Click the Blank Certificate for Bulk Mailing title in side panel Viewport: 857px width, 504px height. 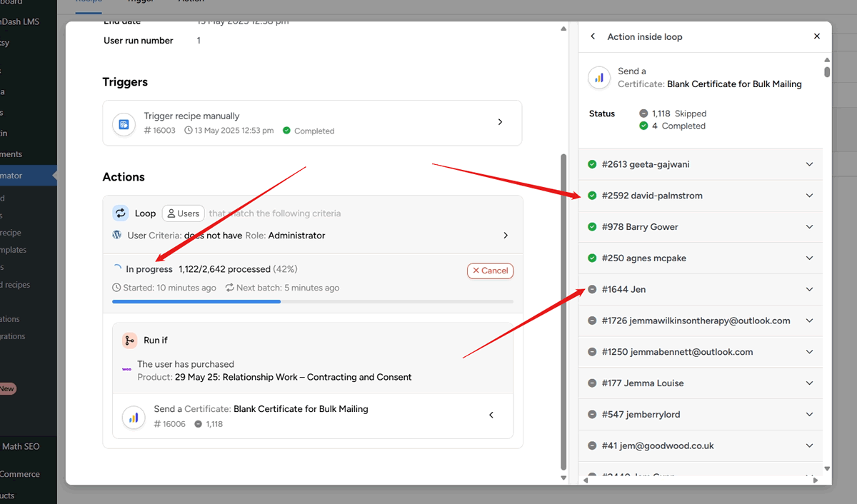(734, 84)
